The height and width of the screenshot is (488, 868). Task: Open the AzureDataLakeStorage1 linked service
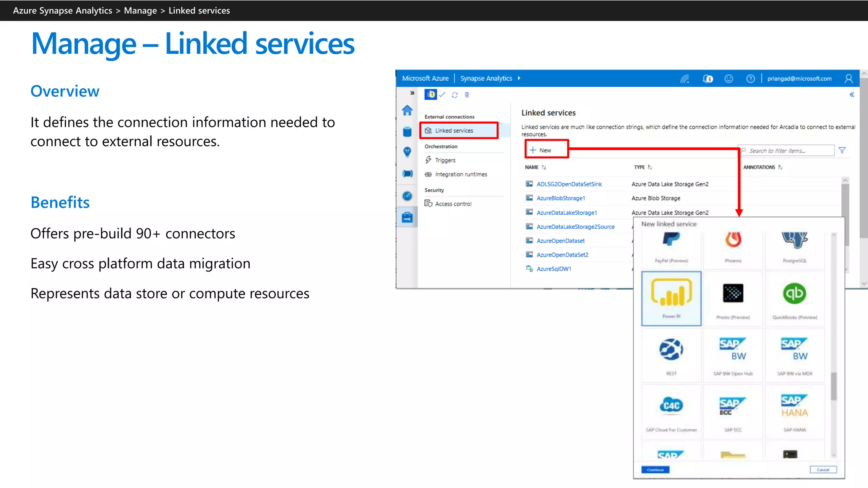tap(567, 213)
